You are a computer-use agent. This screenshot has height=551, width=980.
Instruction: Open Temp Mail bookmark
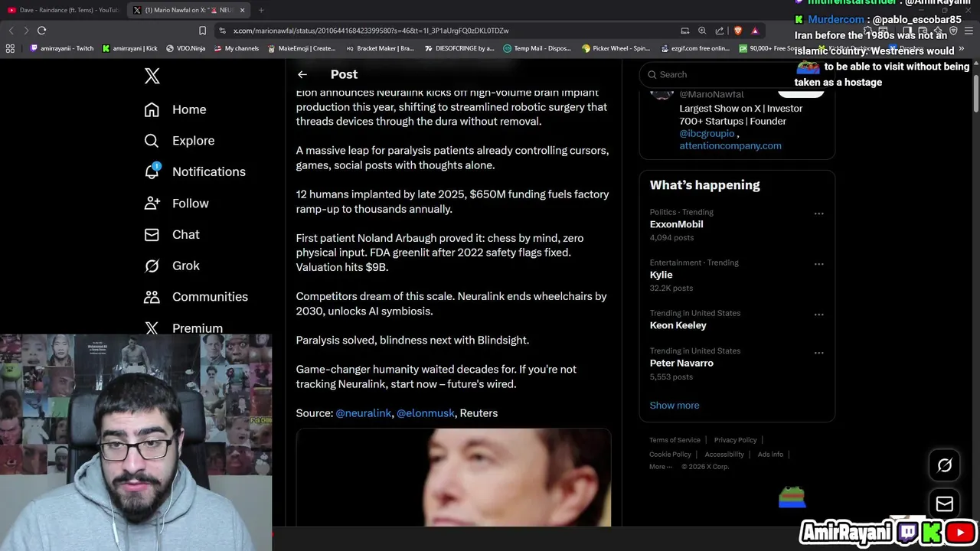pos(537,48)
